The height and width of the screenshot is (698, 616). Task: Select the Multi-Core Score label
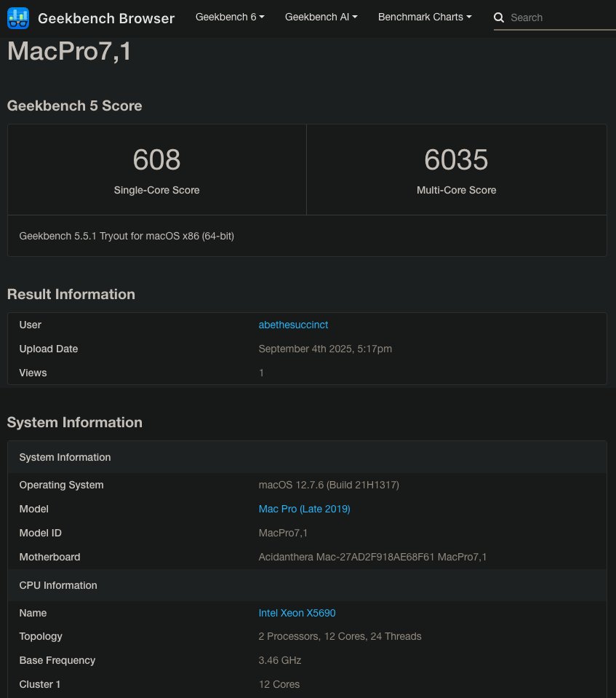(x=456, y=190)
